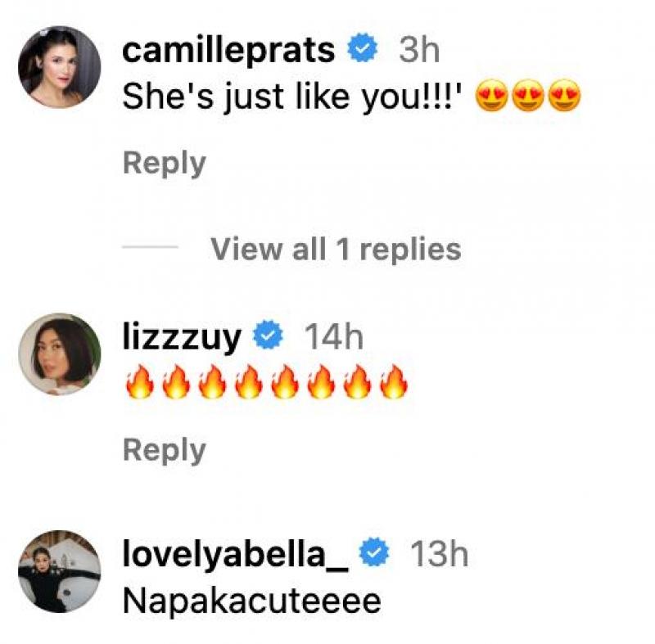Screen dimensions: 655x644
Task: Click the camilleprats username
Action: pyautogui.click(x=228, y=52)
